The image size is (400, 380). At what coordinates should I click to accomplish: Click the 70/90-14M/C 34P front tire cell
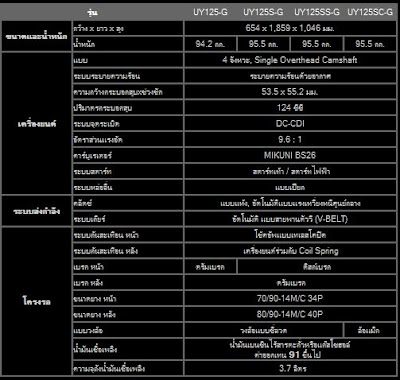click(290, 299)
